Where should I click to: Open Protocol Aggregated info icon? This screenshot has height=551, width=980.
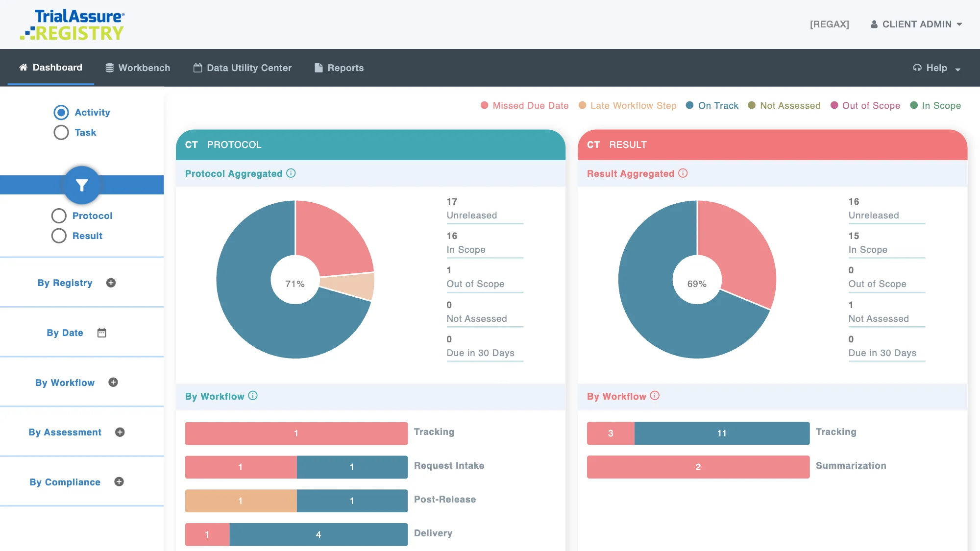[x=291, y=173]
